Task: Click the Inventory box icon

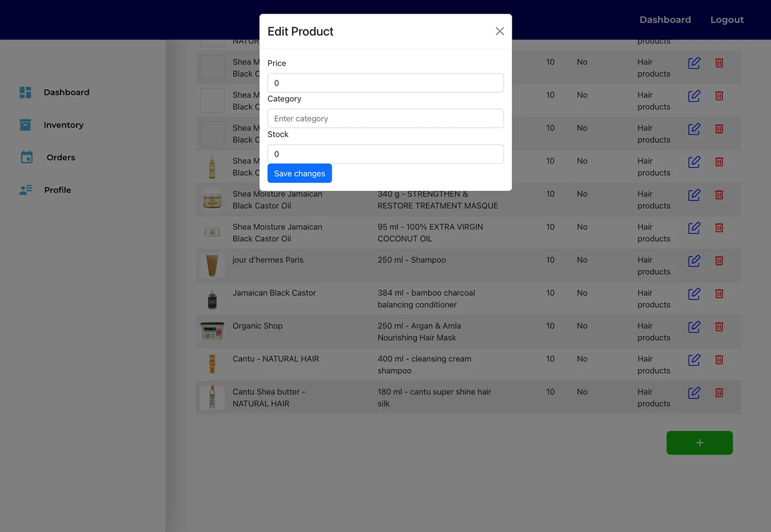Action: click(25, 125)
